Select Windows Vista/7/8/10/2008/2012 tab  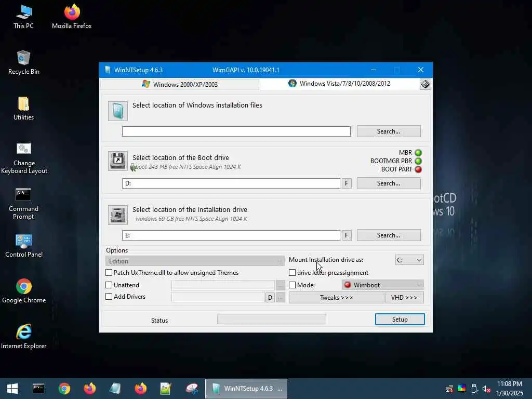[x=339, y=84]
